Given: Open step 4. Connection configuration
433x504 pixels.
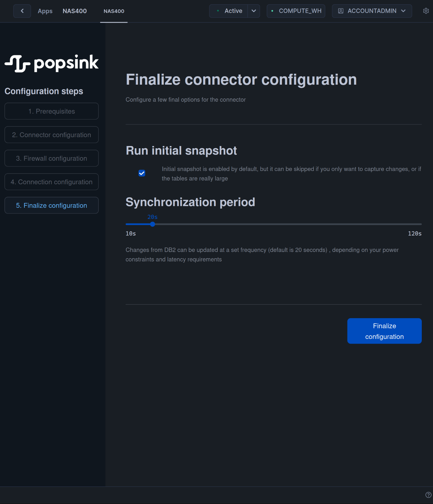Looking at the screenshot, I should 52,182.
